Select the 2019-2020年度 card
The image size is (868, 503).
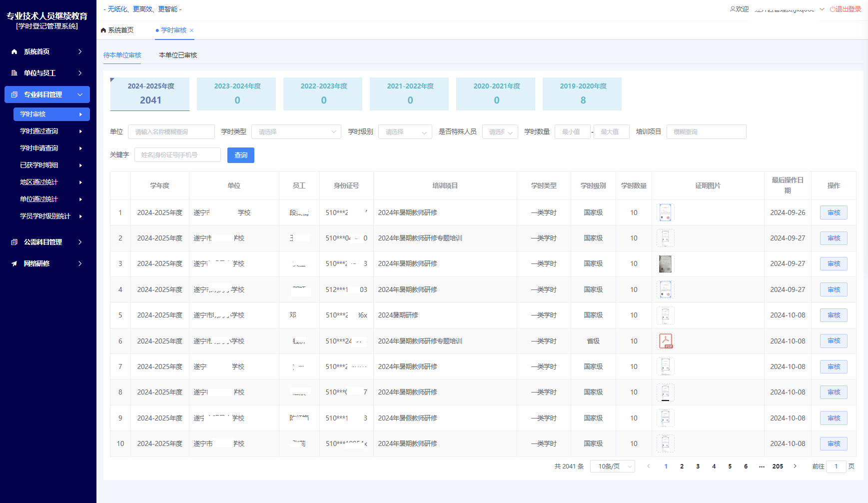click(582, 94)
